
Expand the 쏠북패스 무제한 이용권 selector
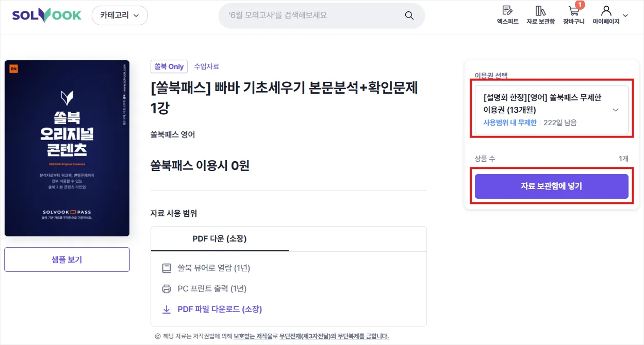552,110
